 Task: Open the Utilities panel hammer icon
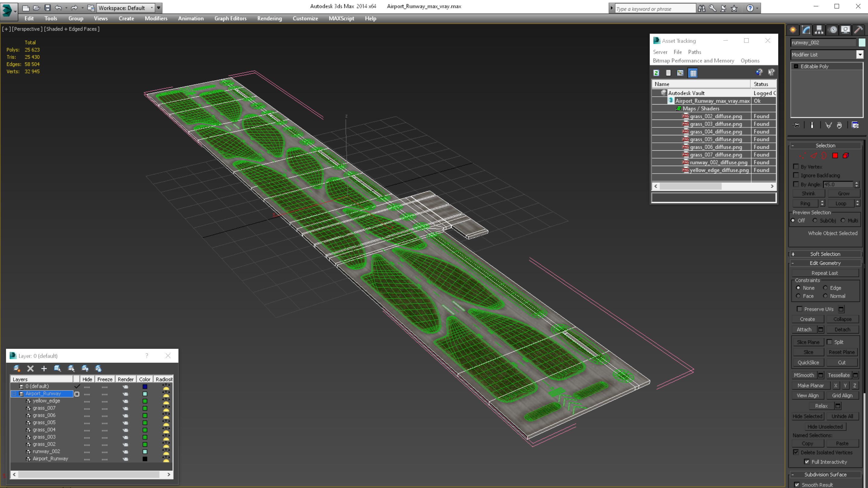coord(858,30)
